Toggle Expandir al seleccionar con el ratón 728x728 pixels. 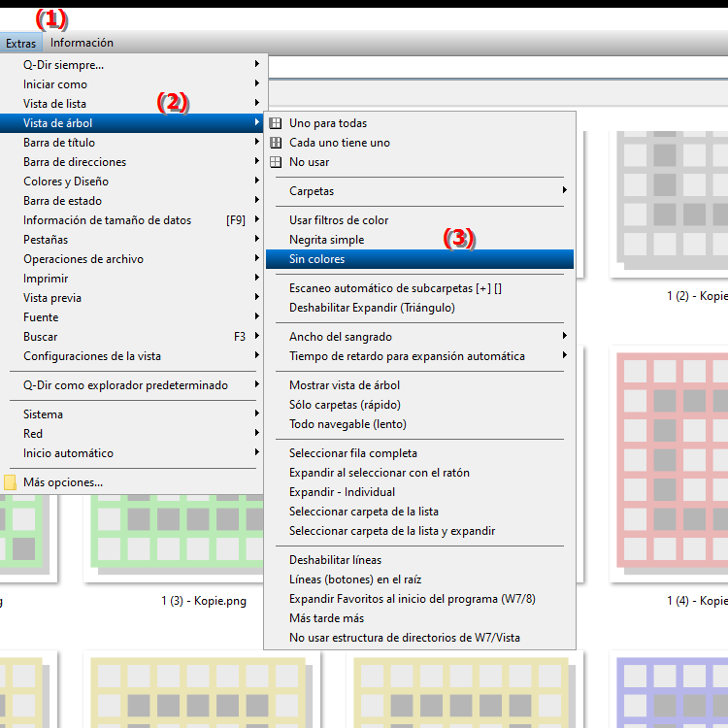419,473
